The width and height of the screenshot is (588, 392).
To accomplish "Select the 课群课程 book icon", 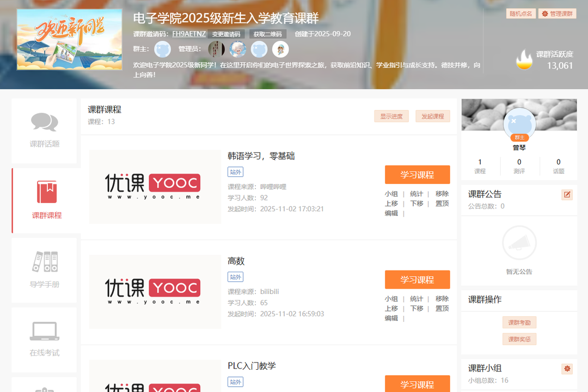I will click(46, 192).
